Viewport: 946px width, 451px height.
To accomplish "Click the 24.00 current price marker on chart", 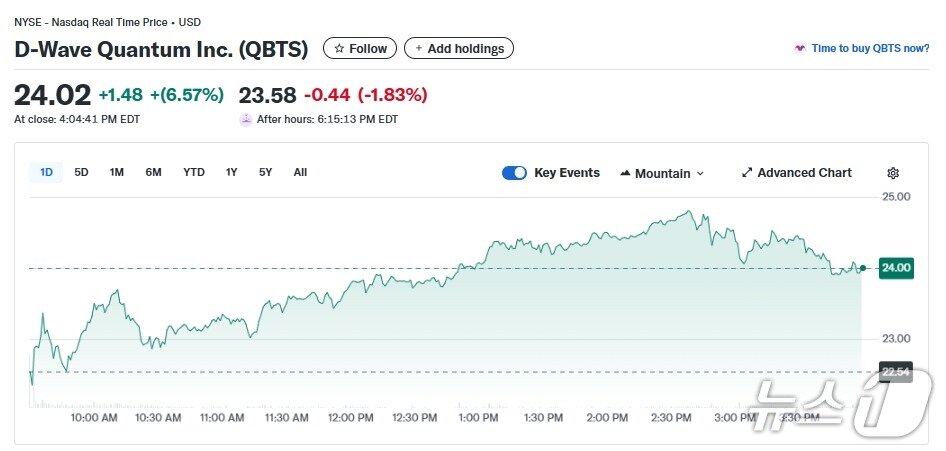I will 894,268.
